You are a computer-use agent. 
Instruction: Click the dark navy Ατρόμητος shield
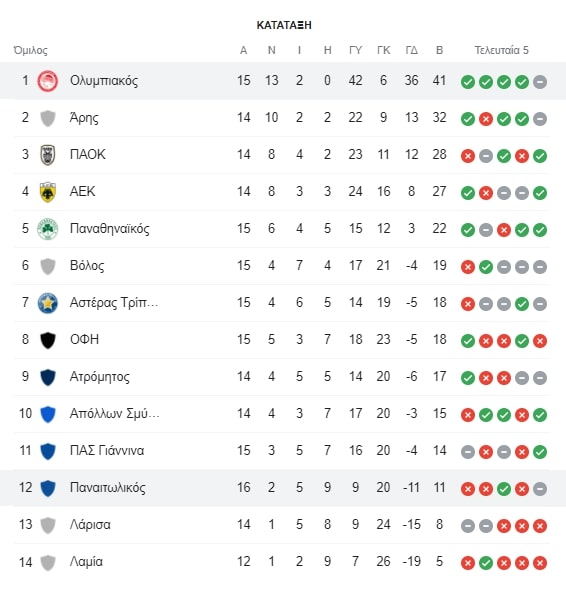tap(48, 377)
